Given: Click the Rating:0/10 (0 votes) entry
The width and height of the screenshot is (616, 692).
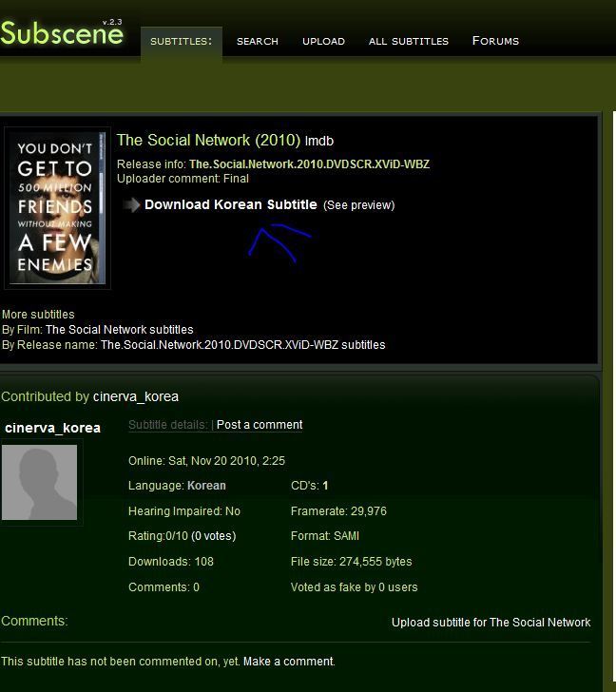Looking at the screenshot, I should click(182, 536).
